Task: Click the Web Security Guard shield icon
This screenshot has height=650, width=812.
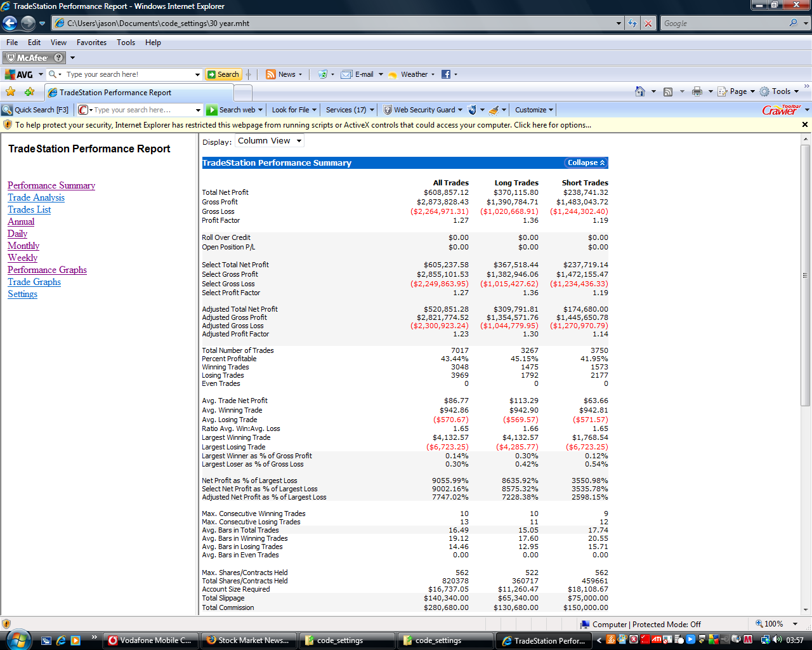Action: 387,110
